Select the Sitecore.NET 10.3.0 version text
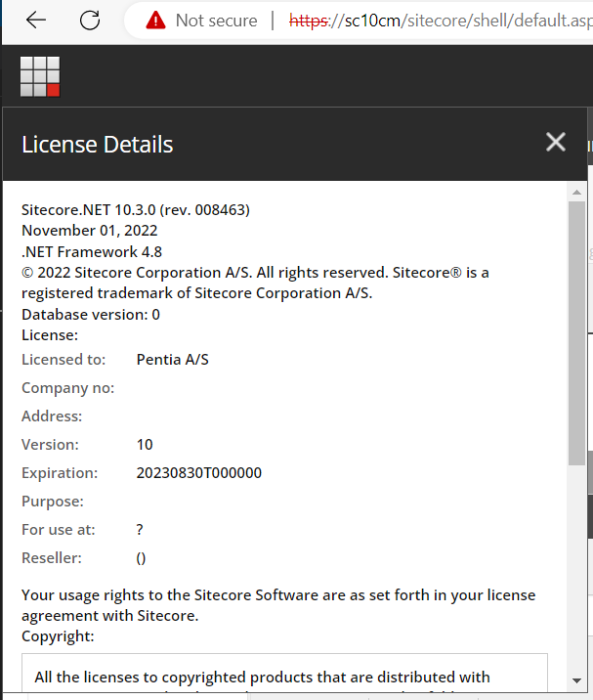This screenshot has width=593, height=700. coord(136,210)
